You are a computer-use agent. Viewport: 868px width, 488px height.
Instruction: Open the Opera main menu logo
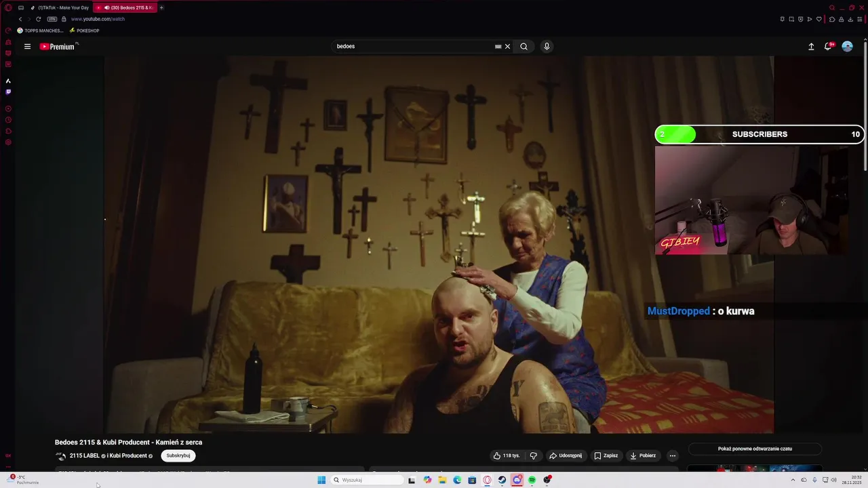pyautogui.click(x=8, y=7)
